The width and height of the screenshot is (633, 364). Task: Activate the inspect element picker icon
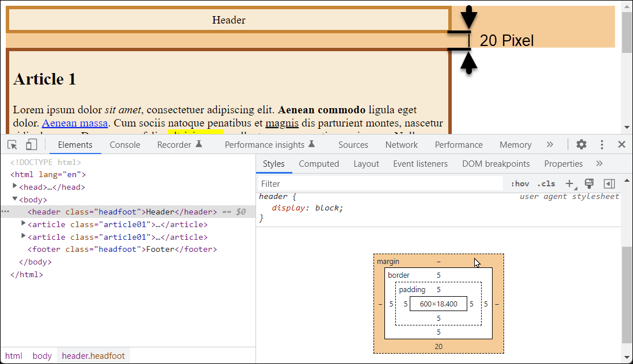13,144
